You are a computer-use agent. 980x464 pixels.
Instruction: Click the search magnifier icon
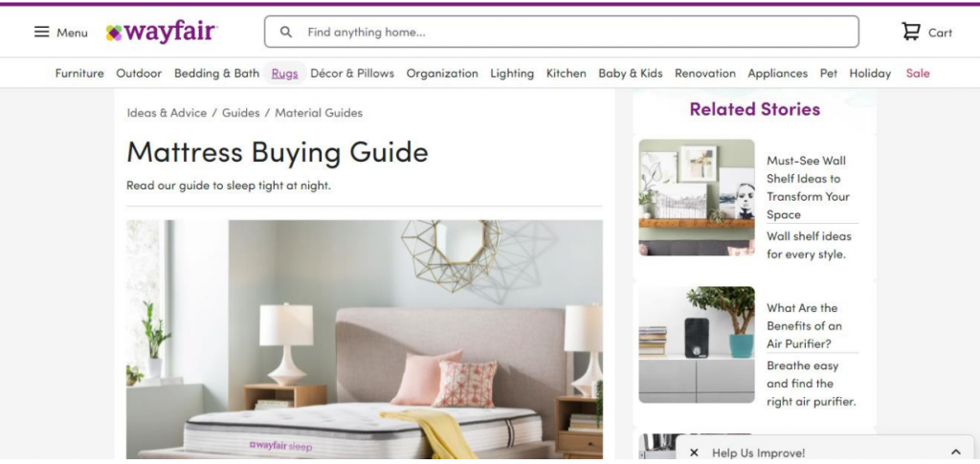pos(285,32)
